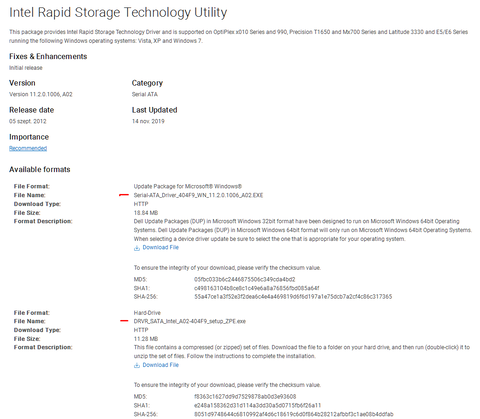Click release date 05 szept. 2012
480x419 pixels.
(x=28, y=121)
